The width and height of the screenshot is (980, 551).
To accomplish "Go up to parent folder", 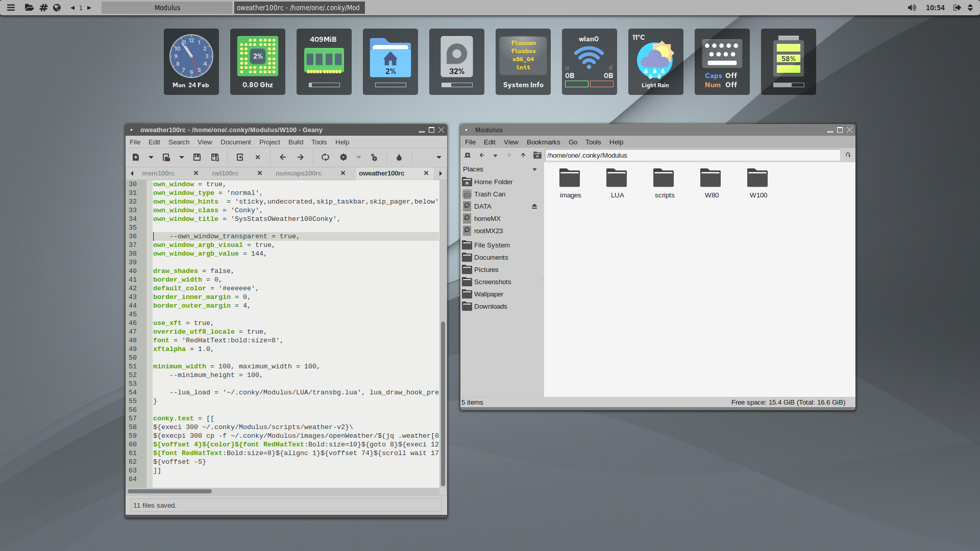I will (x=523, y=156).
